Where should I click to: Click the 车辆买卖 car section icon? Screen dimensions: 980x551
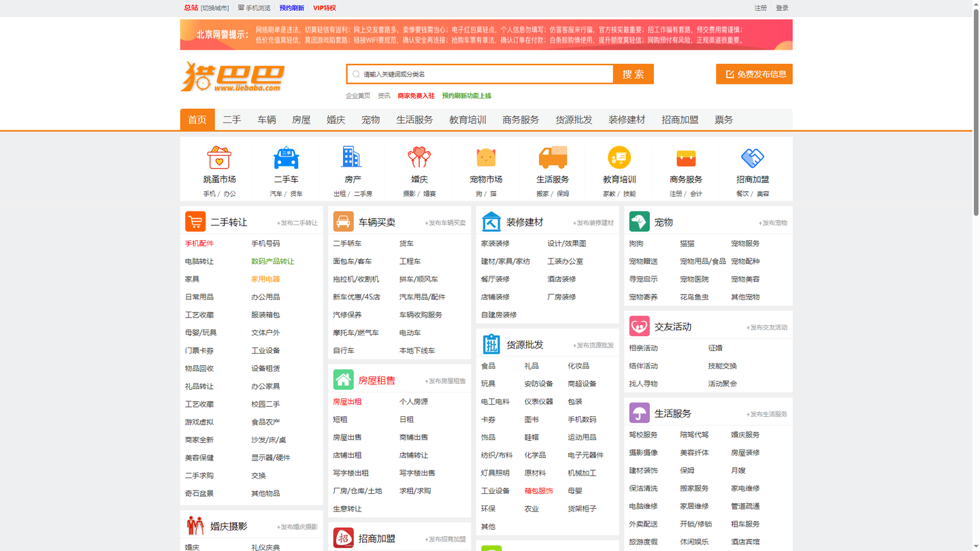click(x=343, y=222)
